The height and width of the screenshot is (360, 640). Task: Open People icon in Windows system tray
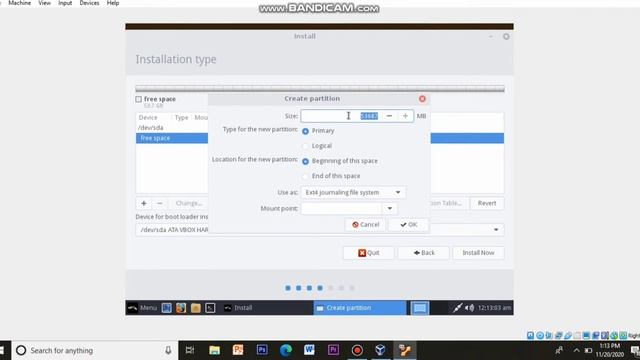tap(559, 350)
